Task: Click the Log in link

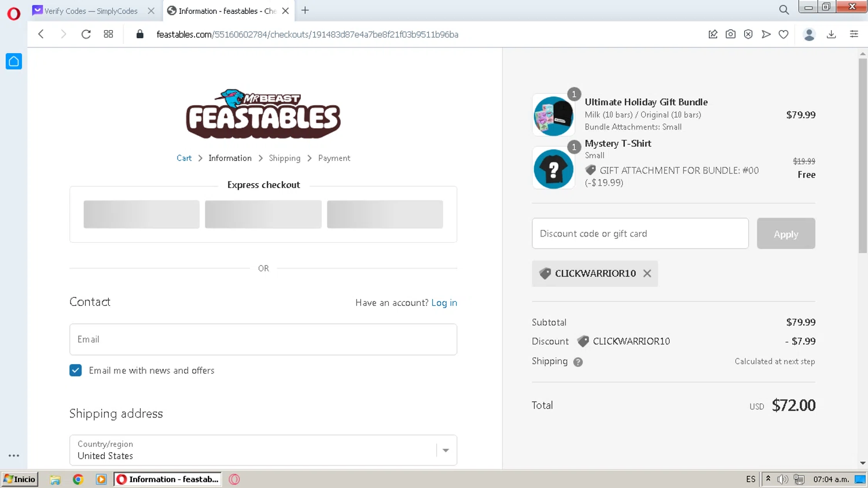Action: pos(444,302)
